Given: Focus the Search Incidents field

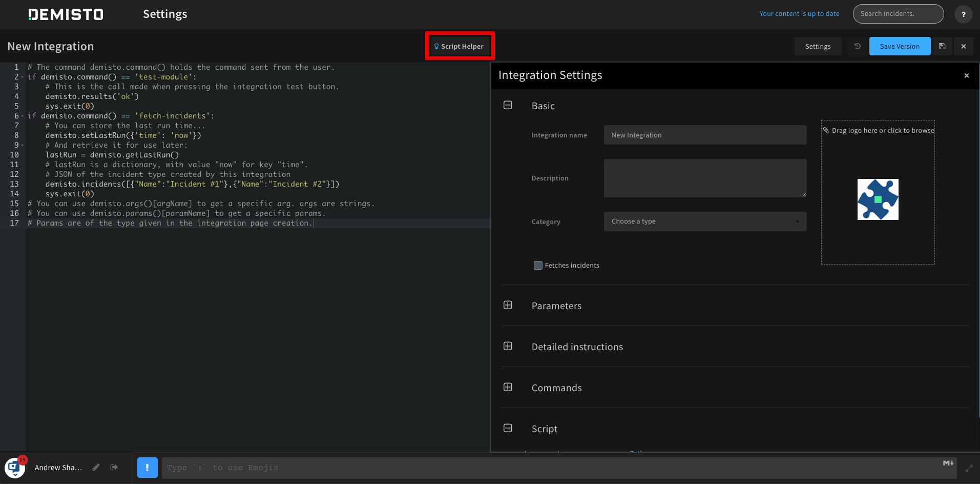Looking at the screenshot, I should point(898,14).
